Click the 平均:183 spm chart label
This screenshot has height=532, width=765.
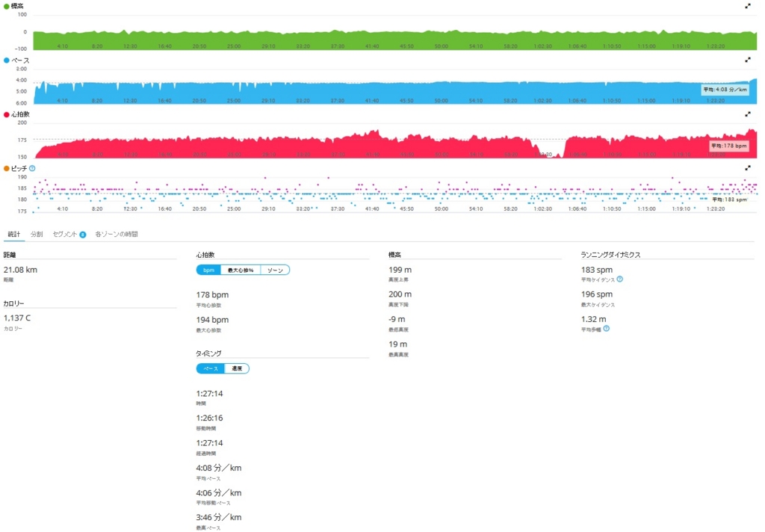[x=729, y=199]
